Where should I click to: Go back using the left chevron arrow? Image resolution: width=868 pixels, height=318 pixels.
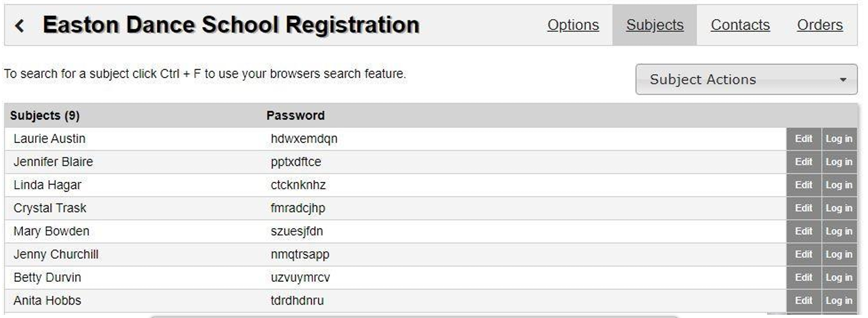(x=20, y=25)
